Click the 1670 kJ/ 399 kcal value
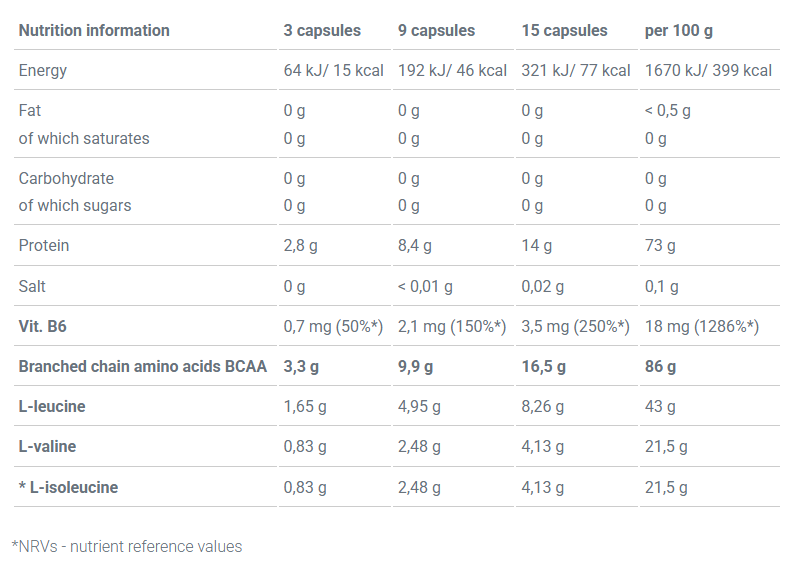This screenshot has width=796, height=574. 708,71
